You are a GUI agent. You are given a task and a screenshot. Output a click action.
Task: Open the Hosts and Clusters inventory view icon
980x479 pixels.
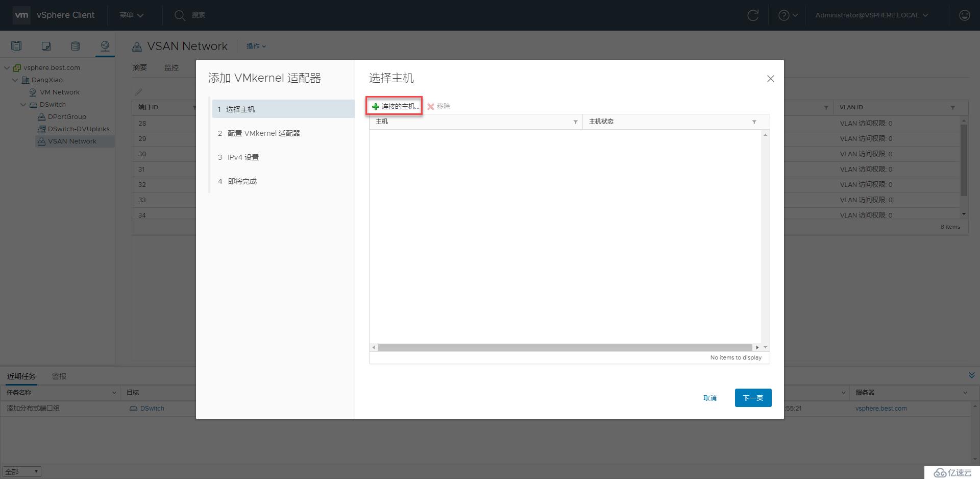[x=16, y=46]
